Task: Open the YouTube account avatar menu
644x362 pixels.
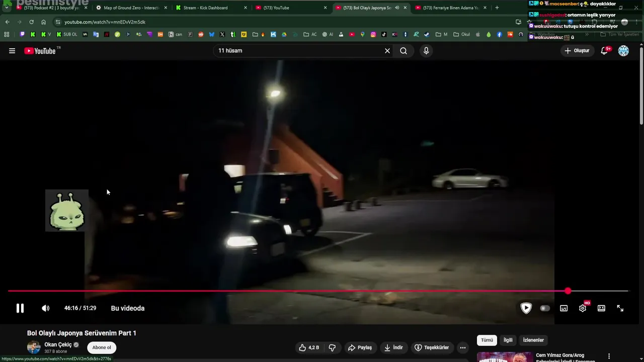Action: pyautogui.click(x=623, y=51)
